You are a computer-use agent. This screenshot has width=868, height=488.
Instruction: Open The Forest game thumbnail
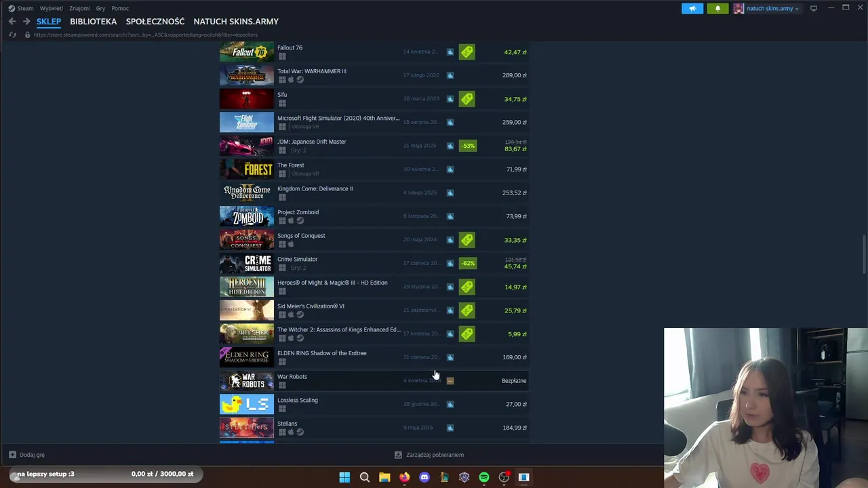coord(247,169)
